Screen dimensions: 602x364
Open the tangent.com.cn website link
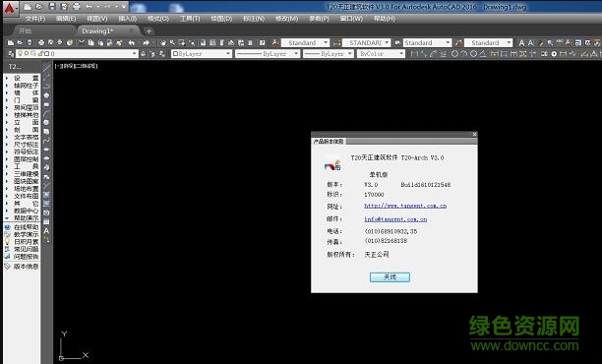[x=405, y=206]
